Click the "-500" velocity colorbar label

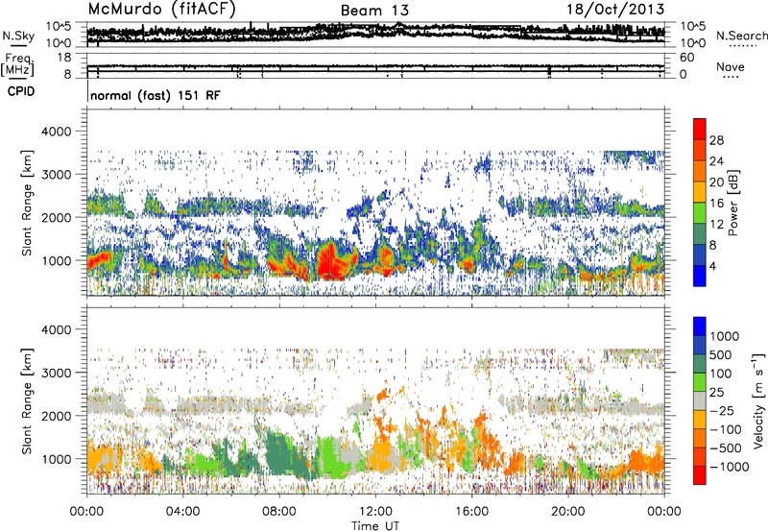(x=726, y=448)
